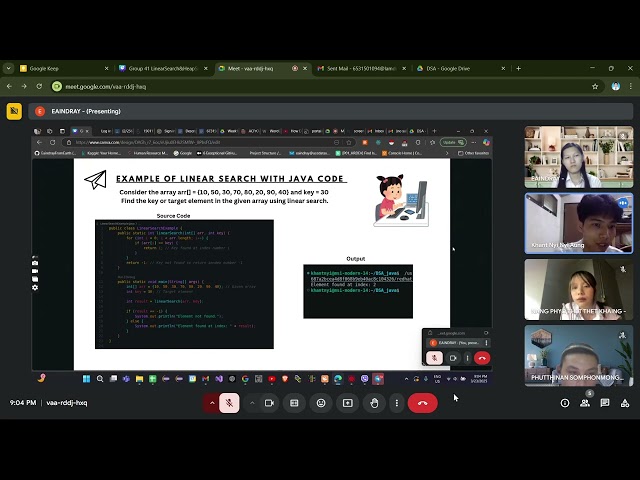The image size is (640, 480).
Task: Select Khant Nyi Nyi Aung's video tile
Action: point(579,223)
